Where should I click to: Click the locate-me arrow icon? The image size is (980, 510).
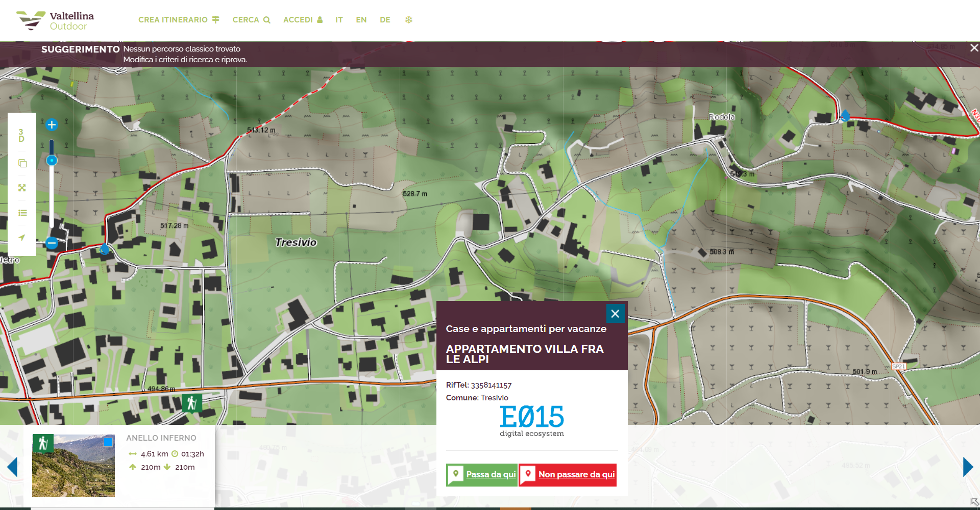[x=22, y=238]
